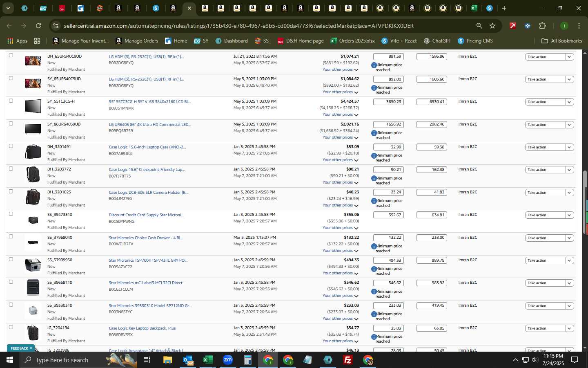
Task: Select checkbox for SY_65UR340C9UD listing
Action: point(11,78)
